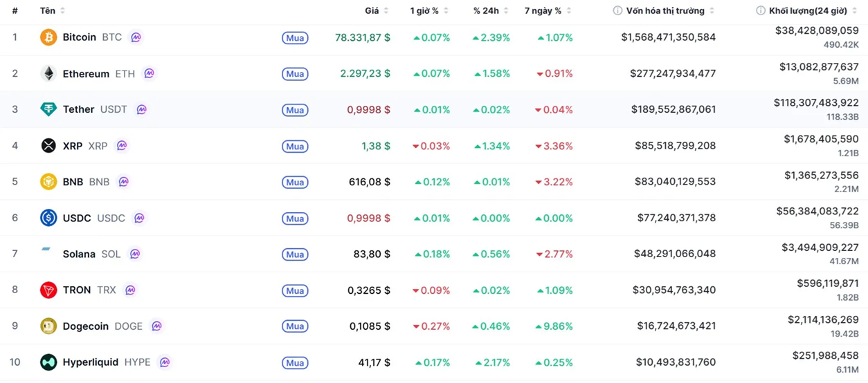The width and height of the screenshot is (868, 383).
Task: Click the purple badge icon beside USDC ticker
Action: click(139, 218)
